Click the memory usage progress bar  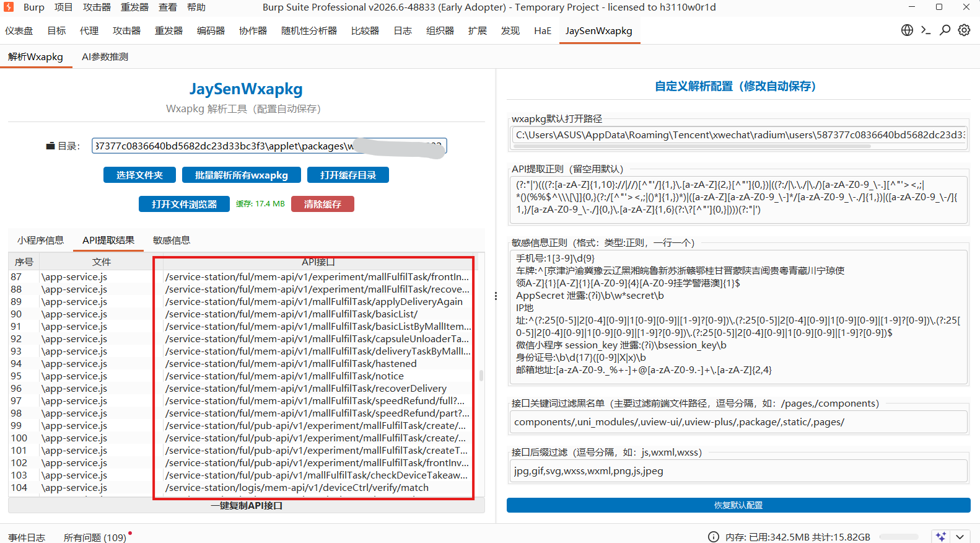point(899,537)
